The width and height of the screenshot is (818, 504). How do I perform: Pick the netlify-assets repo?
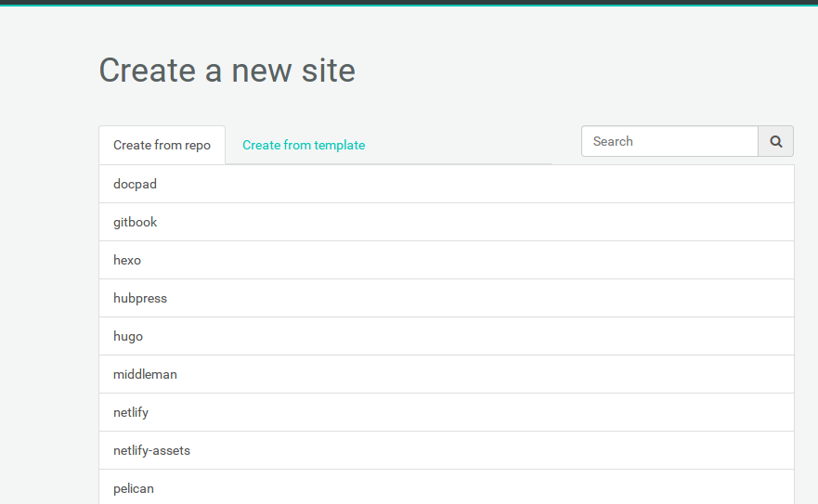[x=447, y=451]
